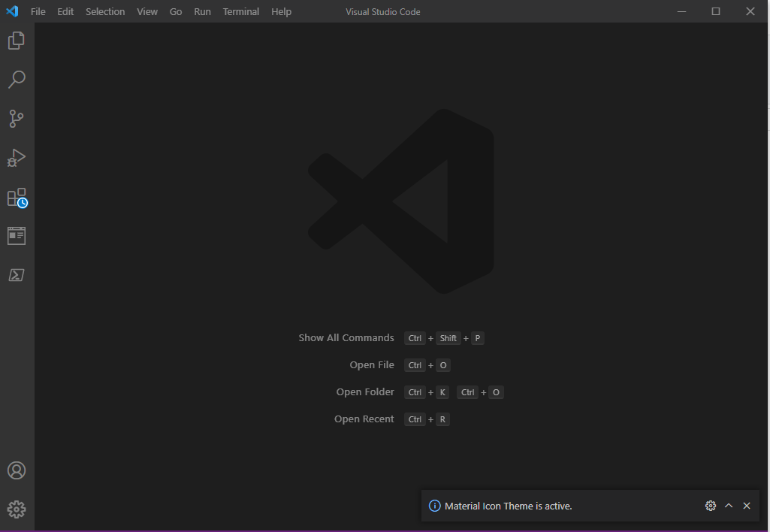Open the Accounts menu

coord(17,470)
